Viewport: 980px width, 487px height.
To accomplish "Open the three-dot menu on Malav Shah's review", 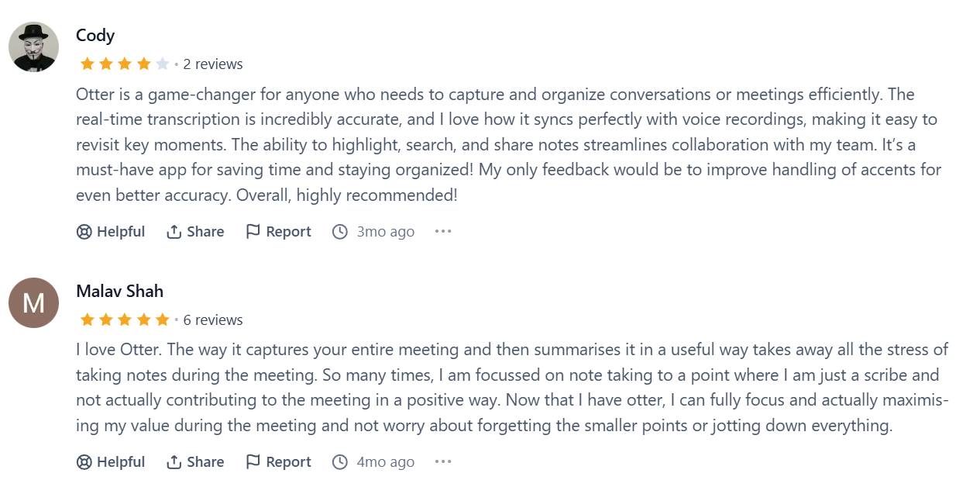I will (443, 462).
